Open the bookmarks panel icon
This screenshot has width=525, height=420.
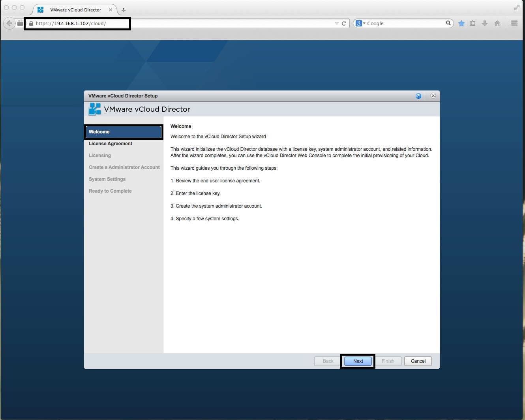472,23
